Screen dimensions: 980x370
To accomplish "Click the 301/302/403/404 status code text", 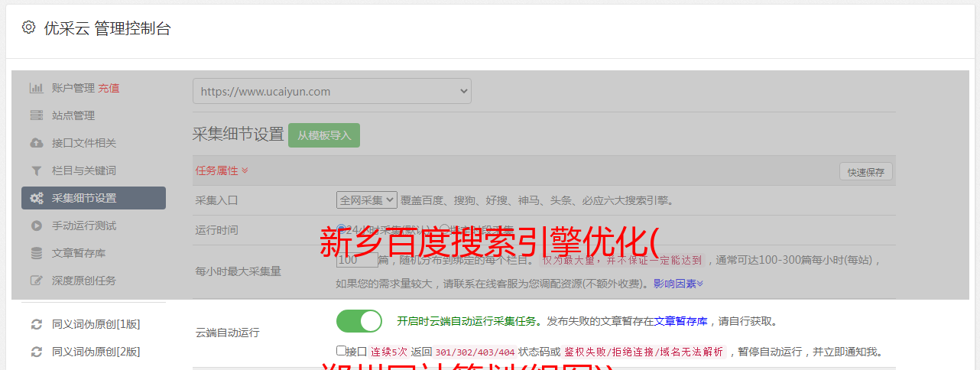I will pos(475,352).
